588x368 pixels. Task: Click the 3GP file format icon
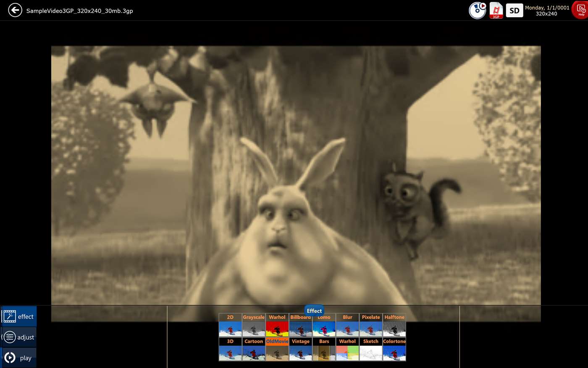coord(496,11)
